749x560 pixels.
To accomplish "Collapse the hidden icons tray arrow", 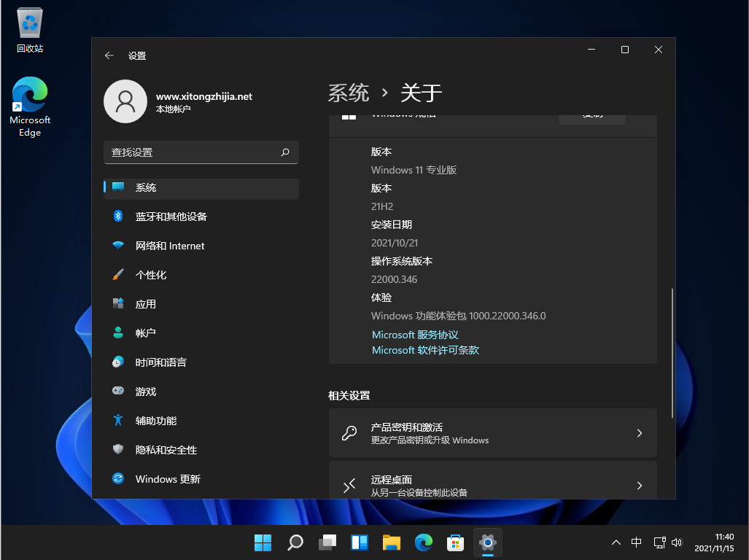I will pyautogui.click(x=616, y=542).
